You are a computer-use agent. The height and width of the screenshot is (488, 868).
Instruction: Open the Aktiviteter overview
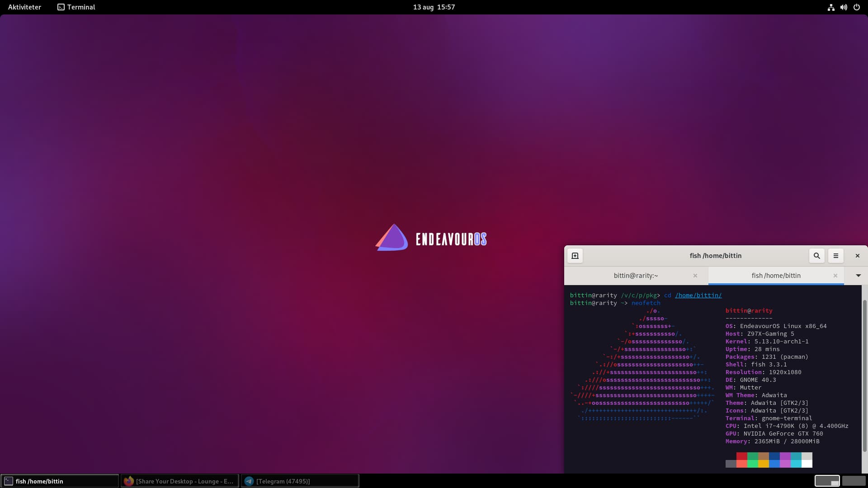point(24,7)
